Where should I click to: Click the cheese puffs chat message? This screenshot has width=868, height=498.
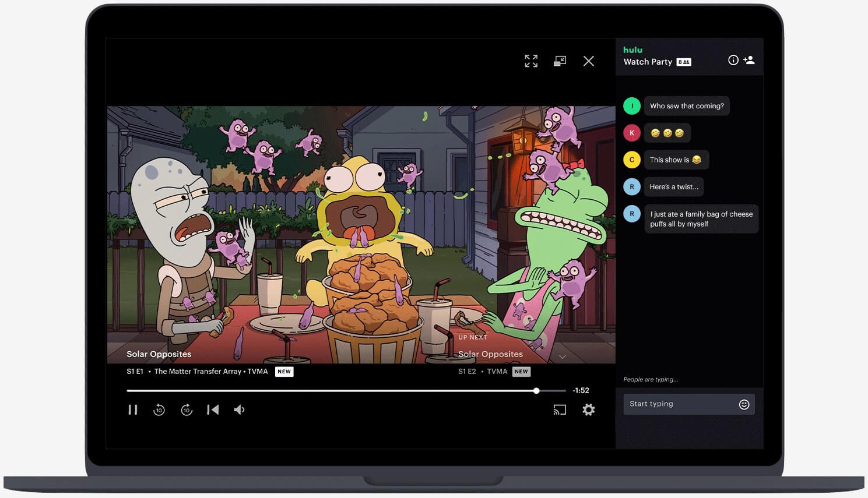tap(701, 219)
